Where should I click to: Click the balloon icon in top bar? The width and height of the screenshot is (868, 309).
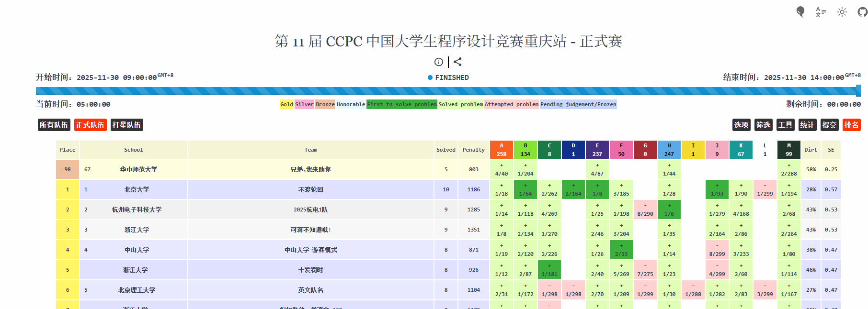tap(800, 12)
